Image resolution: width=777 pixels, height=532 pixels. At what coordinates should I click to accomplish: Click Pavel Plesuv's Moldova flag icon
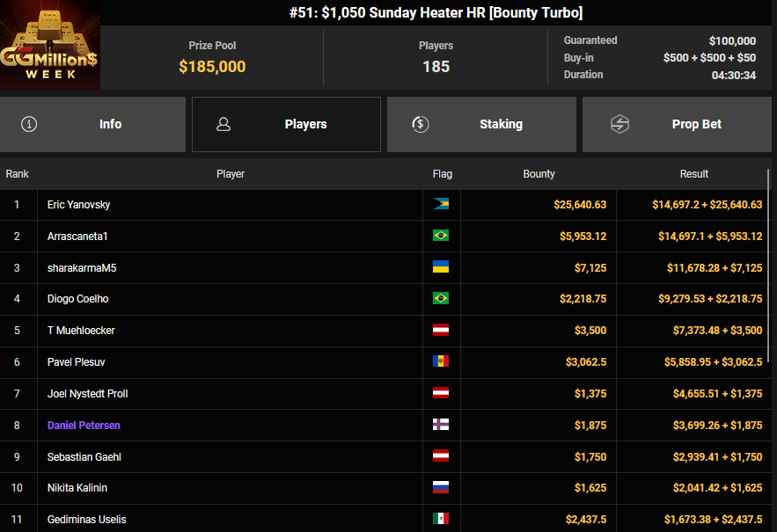tap(441, 362)
